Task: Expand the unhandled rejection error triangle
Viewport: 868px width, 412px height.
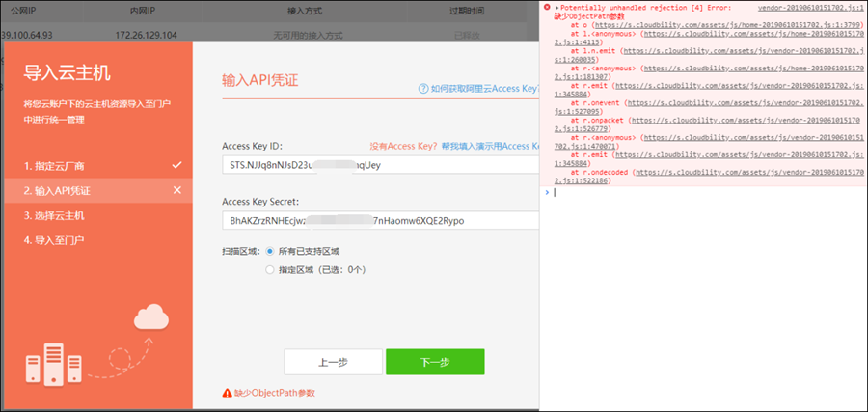Action: point(556,8)
